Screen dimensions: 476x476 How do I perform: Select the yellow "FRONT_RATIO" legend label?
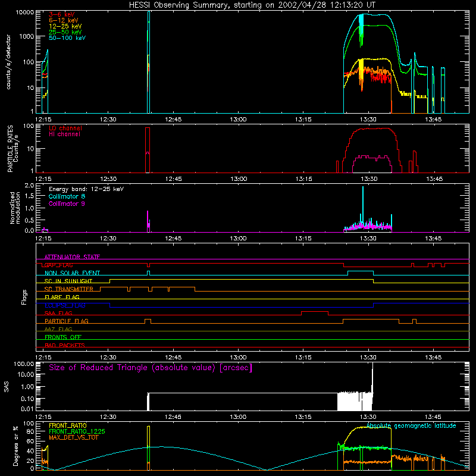pyautogui.click(x=68, y=425)
